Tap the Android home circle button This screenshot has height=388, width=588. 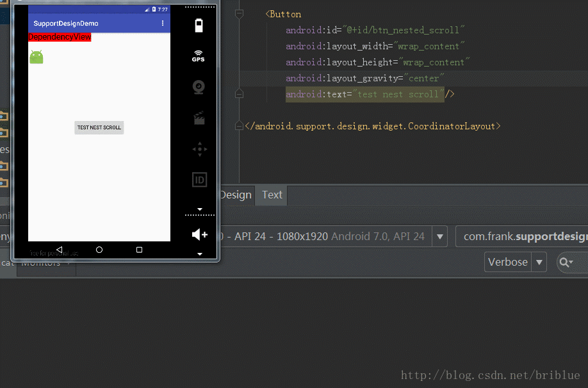(99, 250)
